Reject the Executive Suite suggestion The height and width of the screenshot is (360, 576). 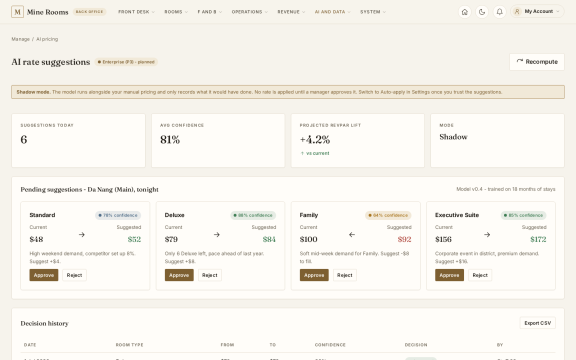480,275
